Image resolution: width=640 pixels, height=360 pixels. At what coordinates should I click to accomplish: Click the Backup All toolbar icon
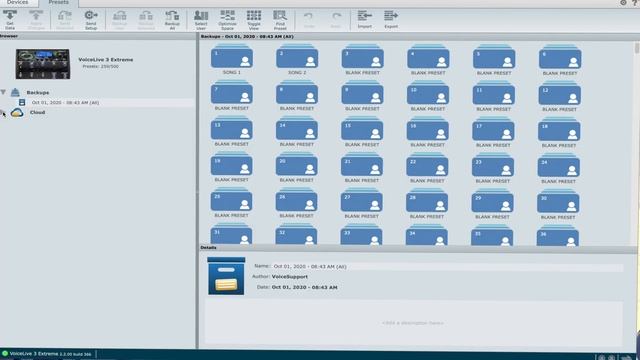tap(172, 20)
